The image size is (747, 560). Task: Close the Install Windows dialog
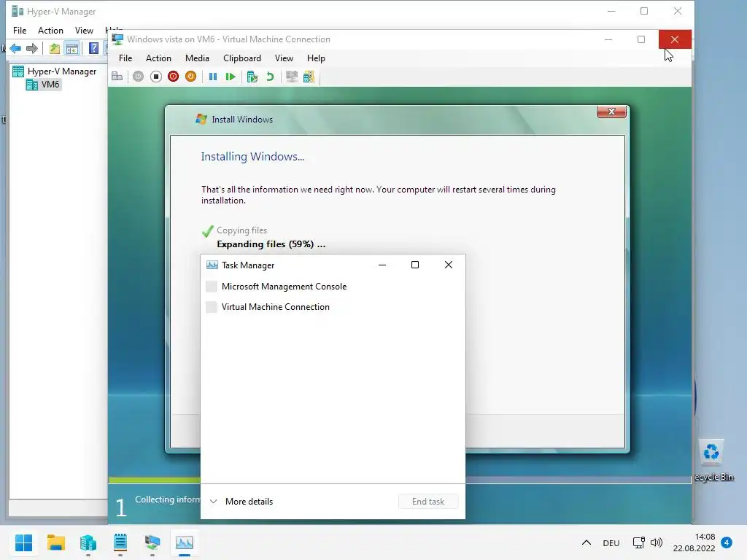pyautogui.click(x=612, y=112)
